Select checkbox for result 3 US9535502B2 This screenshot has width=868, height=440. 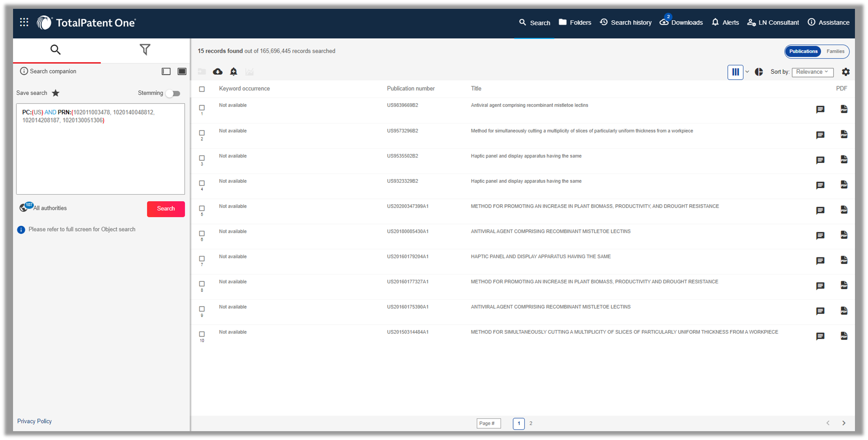(x=202, y=158)
